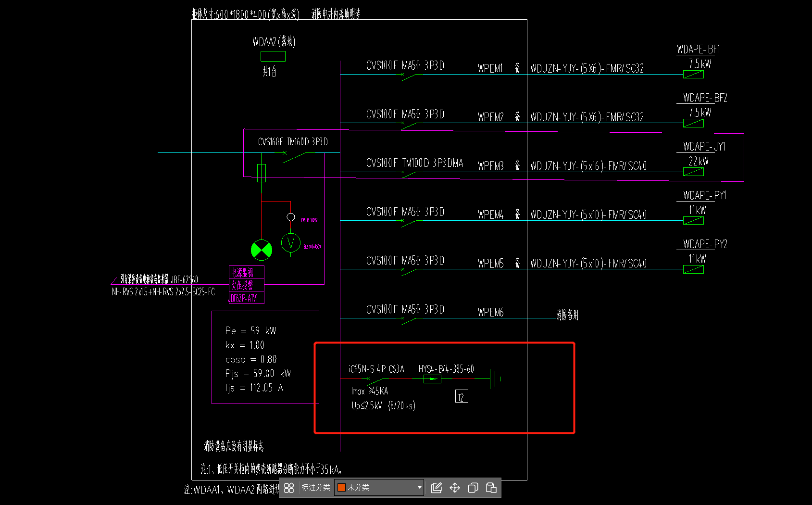Select the NH-RVS 2x1.5+NH-RVS 2x2.5-SC25-FC text
This screenshot has width=812, height=505.
click(163, 292)
